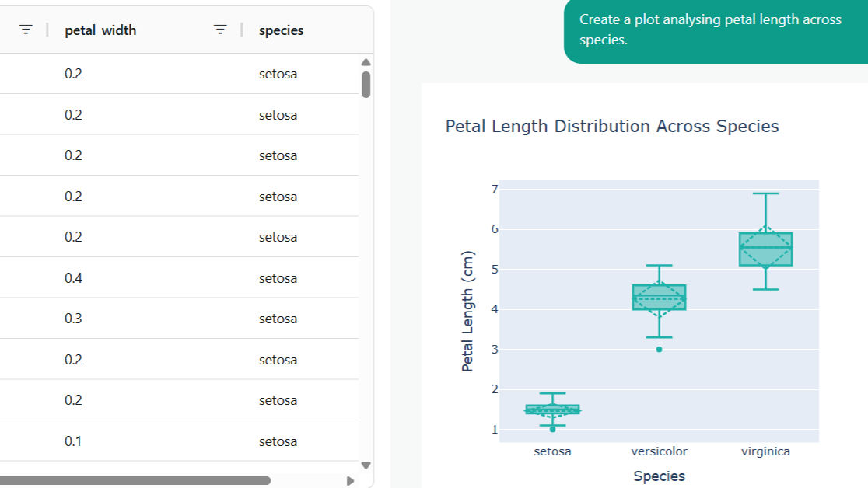868x488 pixels.
Task: Sort by the species column header
Action: coord(281,30)
